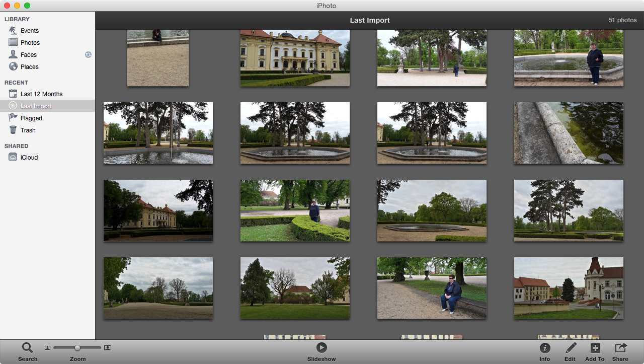Click the Events label in the sidebar

coord(30,31)
